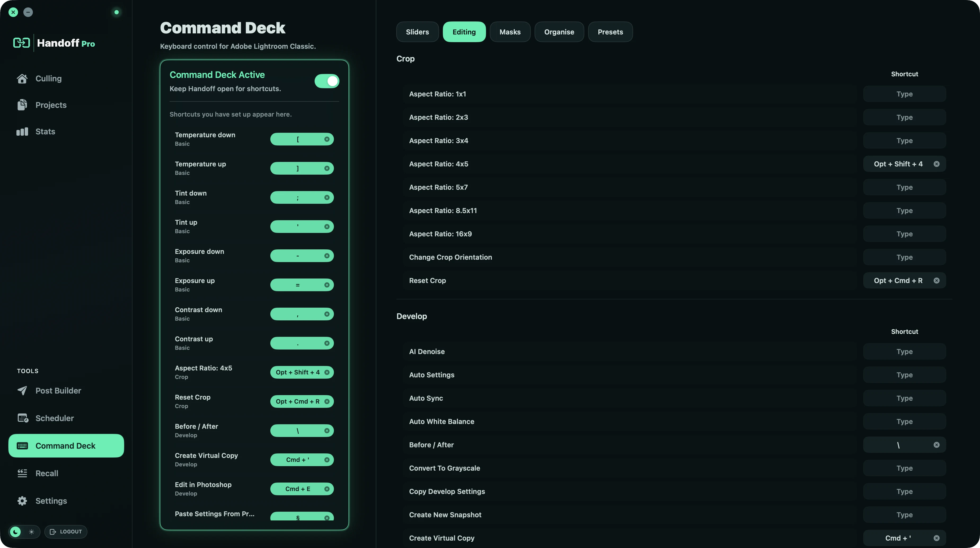The image size is (980, 548).
Task: Clear backslash shortcut in Develop section
Action: click(937, 445)
